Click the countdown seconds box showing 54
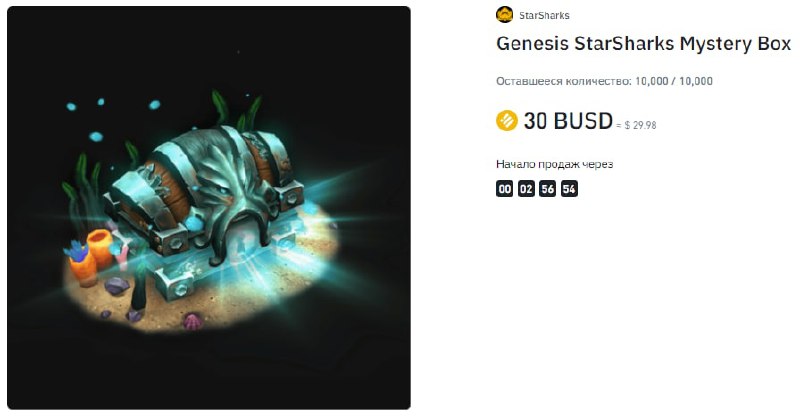Screen dimensions: 800x417 569,189
